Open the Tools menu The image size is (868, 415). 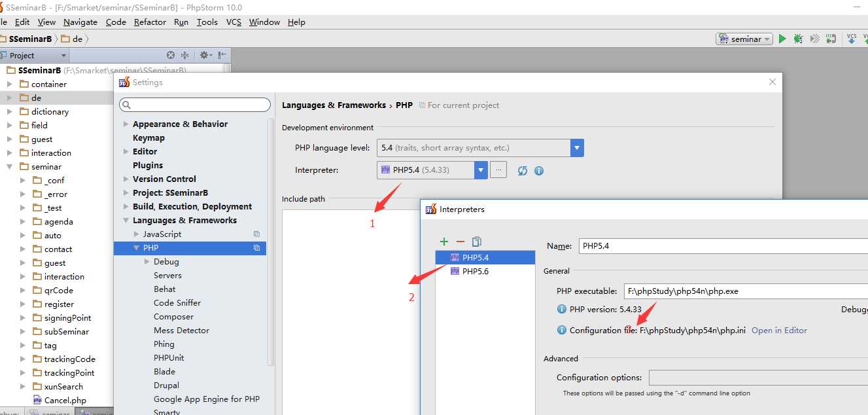[207, 22]
